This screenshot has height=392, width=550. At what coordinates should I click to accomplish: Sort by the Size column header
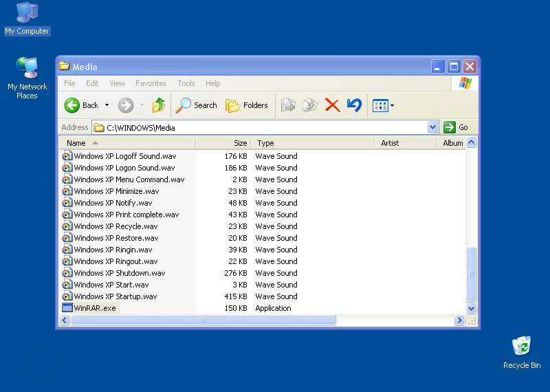point(223,143)
